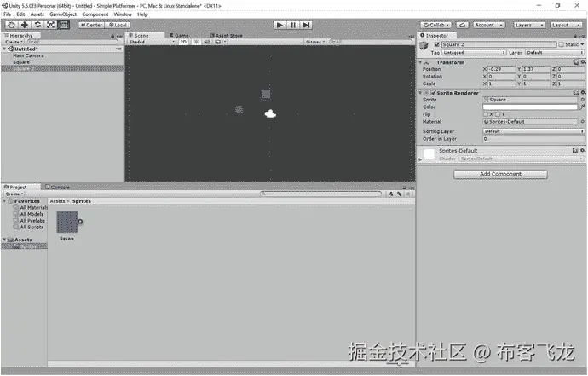Pick color with the eyedropper
588x376 pixels.
pyautogui.click(x=582, y=107)
